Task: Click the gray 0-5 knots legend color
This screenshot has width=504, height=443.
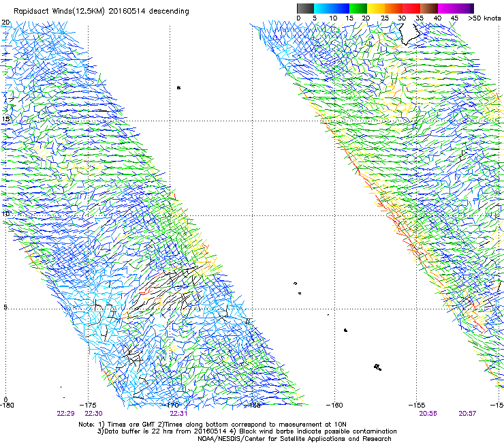Action: [x=305, y=8]
